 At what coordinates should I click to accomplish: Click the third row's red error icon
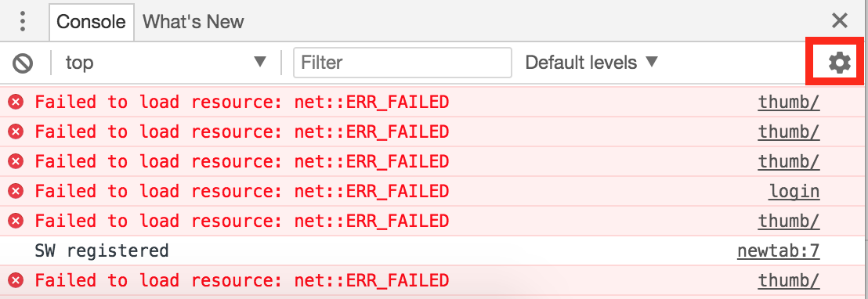16,161
